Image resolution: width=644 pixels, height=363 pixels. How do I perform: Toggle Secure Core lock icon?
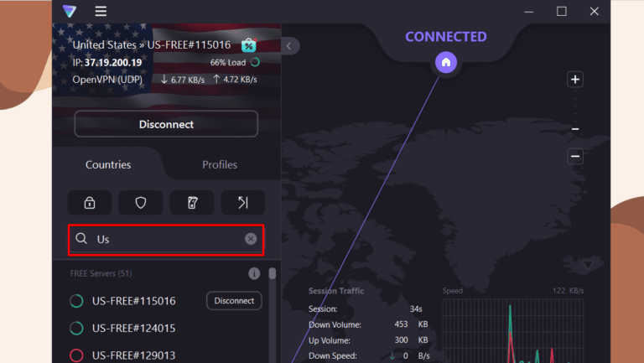tap(90, 202)
